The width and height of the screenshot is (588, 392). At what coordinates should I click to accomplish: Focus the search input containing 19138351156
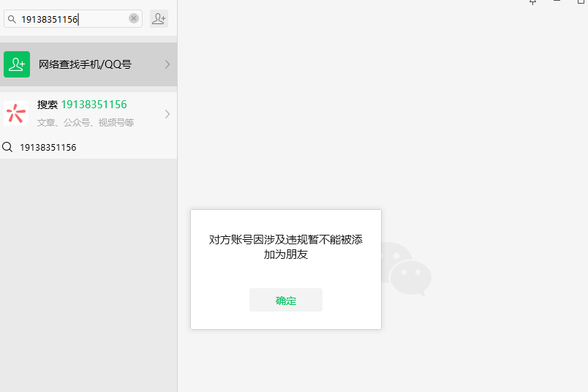pyautogui.click(x=69, y=19)
